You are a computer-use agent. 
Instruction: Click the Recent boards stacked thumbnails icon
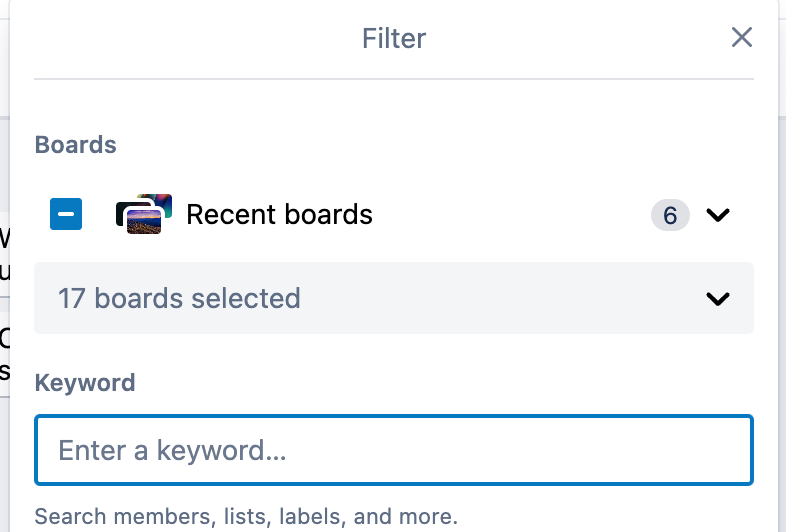tap(144, 214)
